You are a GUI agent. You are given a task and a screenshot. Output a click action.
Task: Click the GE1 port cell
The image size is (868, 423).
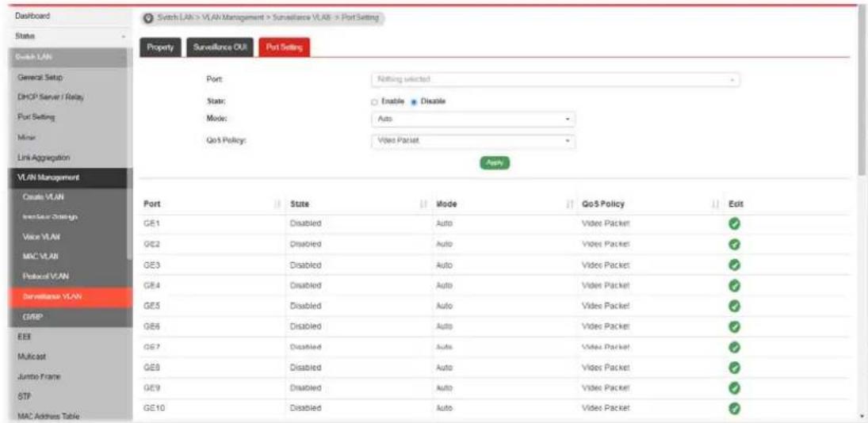point(151,224)
